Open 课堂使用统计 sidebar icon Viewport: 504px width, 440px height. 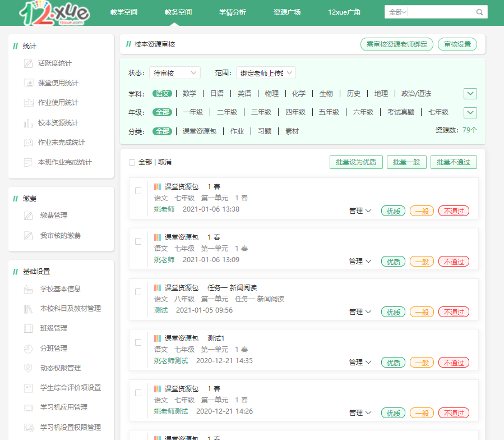[28, 83]
